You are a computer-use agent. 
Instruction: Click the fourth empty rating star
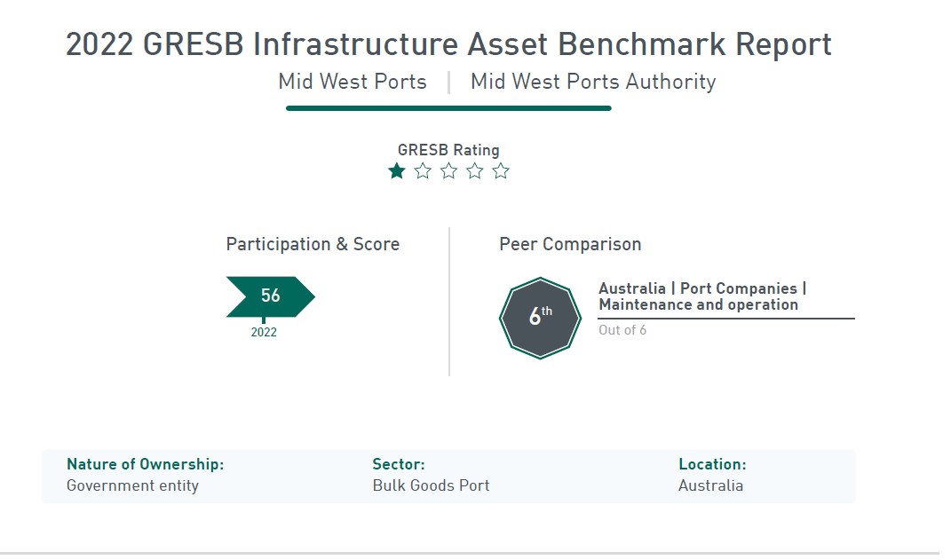tap(475, 171)
